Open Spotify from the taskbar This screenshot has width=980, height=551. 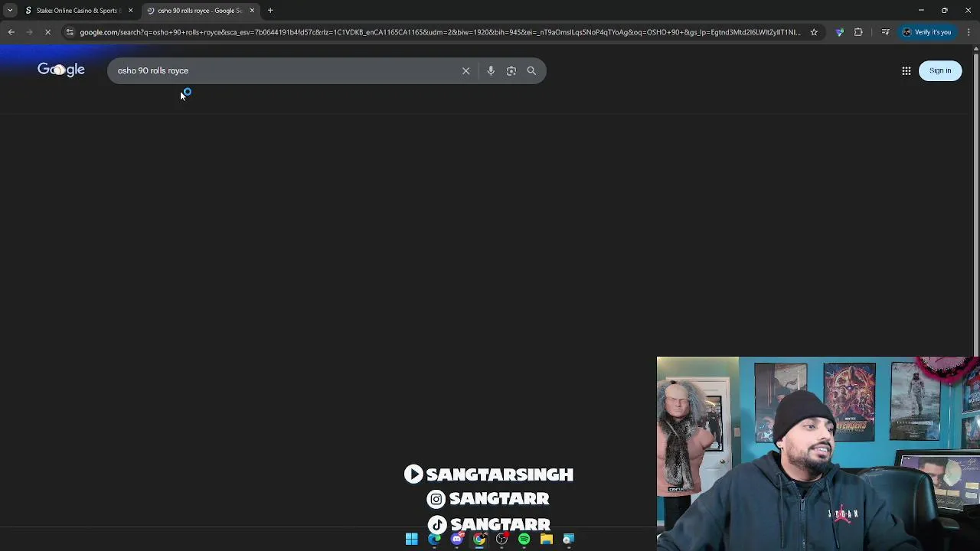pos(524,540)
